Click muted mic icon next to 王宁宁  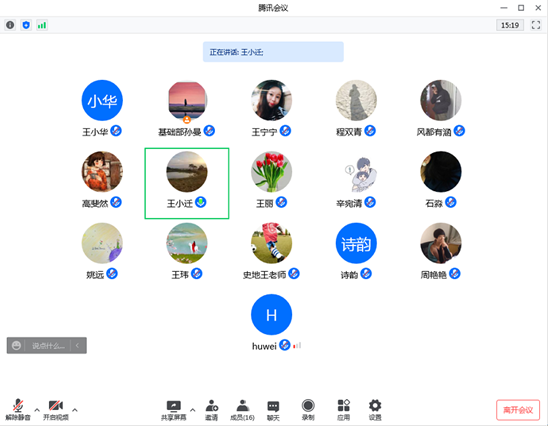coord(285,131)
